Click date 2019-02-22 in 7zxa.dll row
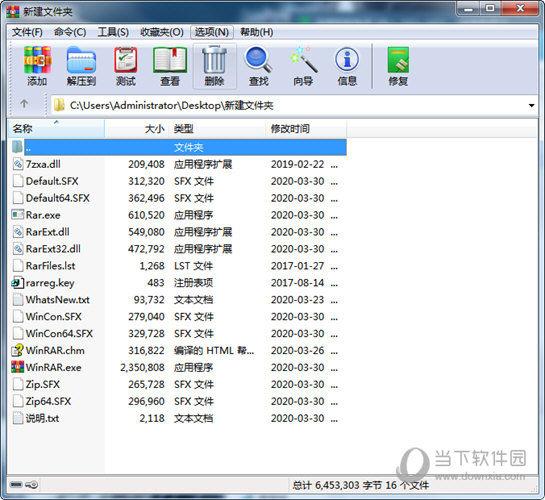 (298, 164)
